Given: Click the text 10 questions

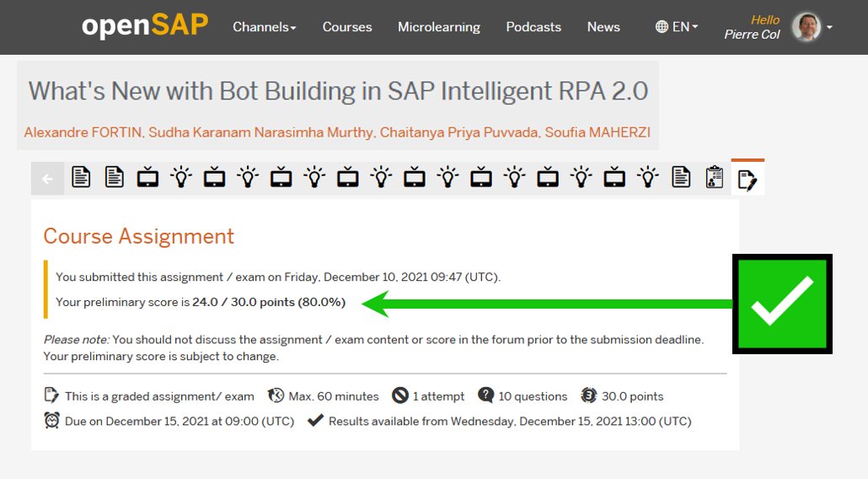Looking at the screenshot, I should pyautogui.click(x=533, y=396).
